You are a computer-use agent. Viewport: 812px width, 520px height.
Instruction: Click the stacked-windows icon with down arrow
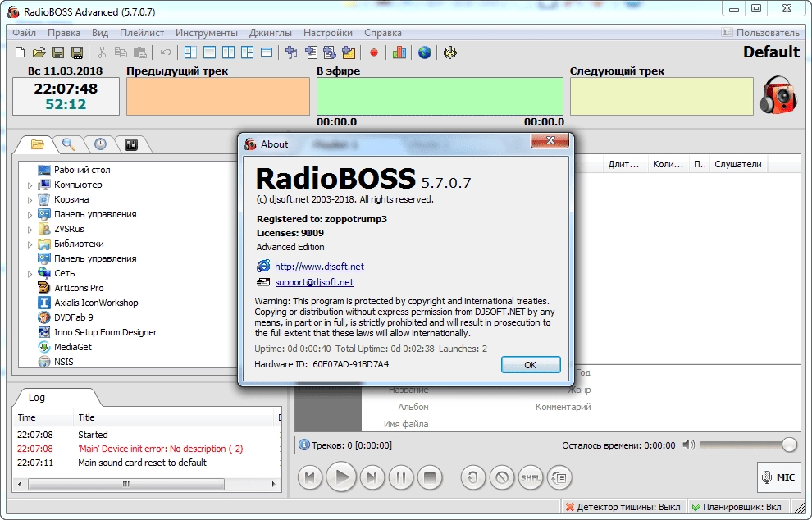[330, 52]
